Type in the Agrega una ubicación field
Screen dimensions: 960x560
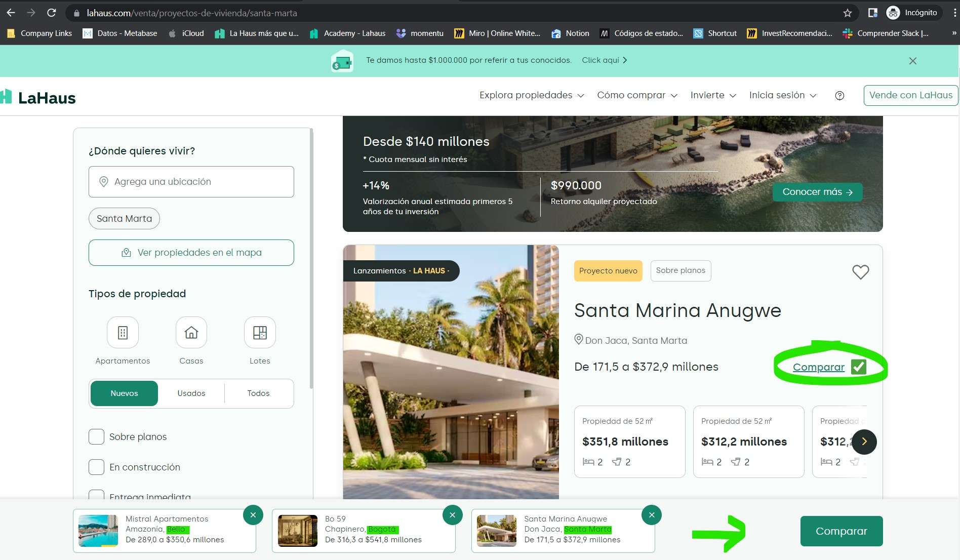pyautogui.click(x=191, y=182)
